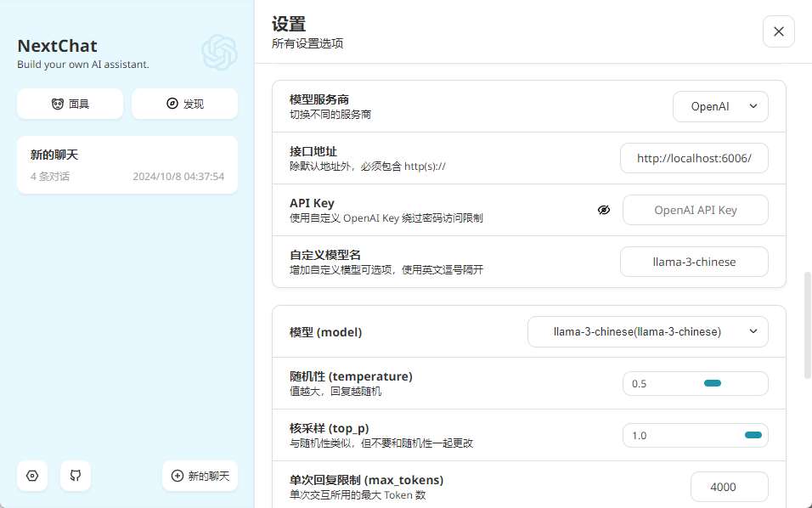Open the 发现 discover page
The height and width of the screenshot is (508, 812).
[185, 104]
